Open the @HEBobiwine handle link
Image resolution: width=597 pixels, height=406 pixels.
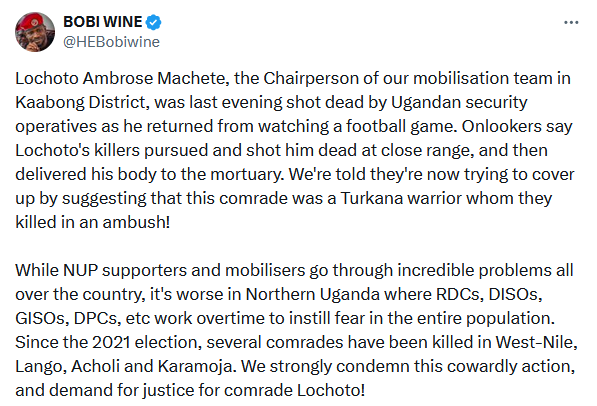coord(111,42)
